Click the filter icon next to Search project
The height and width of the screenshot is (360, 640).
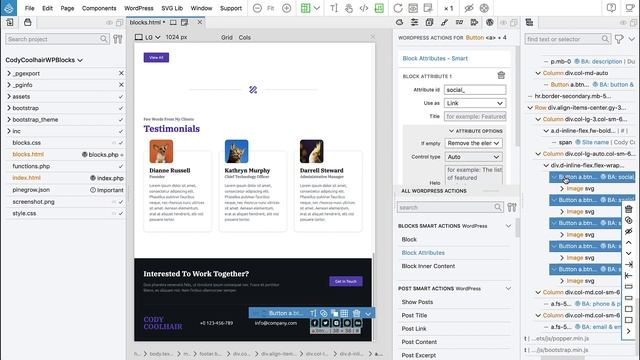click(118, 39)
